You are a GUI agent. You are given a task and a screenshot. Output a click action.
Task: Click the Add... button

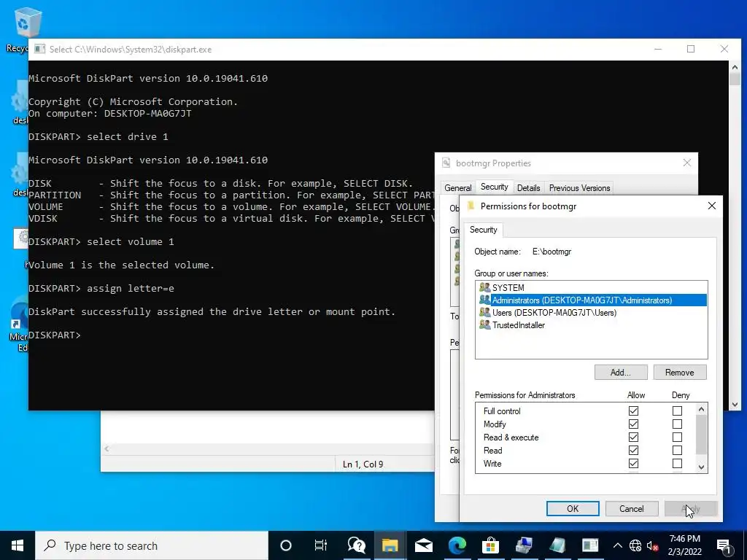[621, 373]
